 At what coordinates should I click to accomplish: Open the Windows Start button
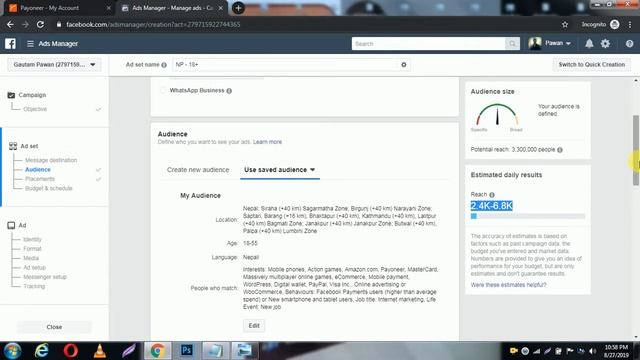12,351
